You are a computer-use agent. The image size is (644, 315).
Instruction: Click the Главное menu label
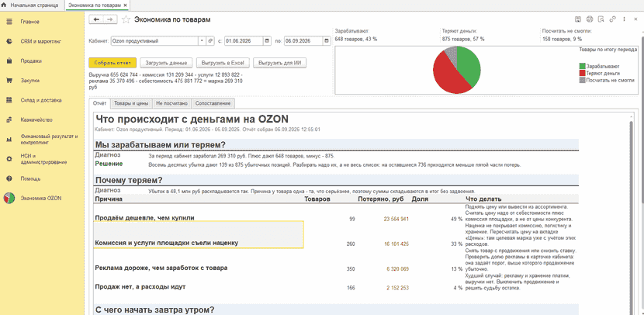(30, 22)
